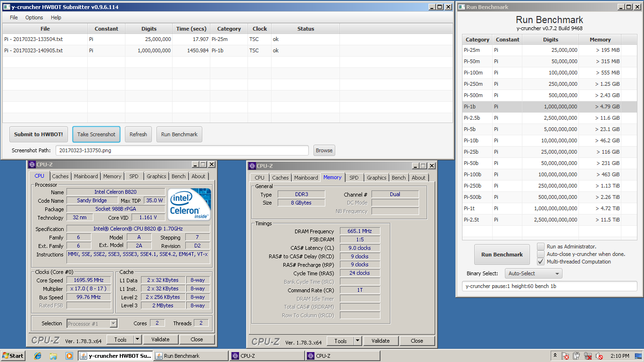Viewport: 644px width, 362px height.
Task: Open Graphics tab in right CPU-Z window
Action: (x=377, y=178)
